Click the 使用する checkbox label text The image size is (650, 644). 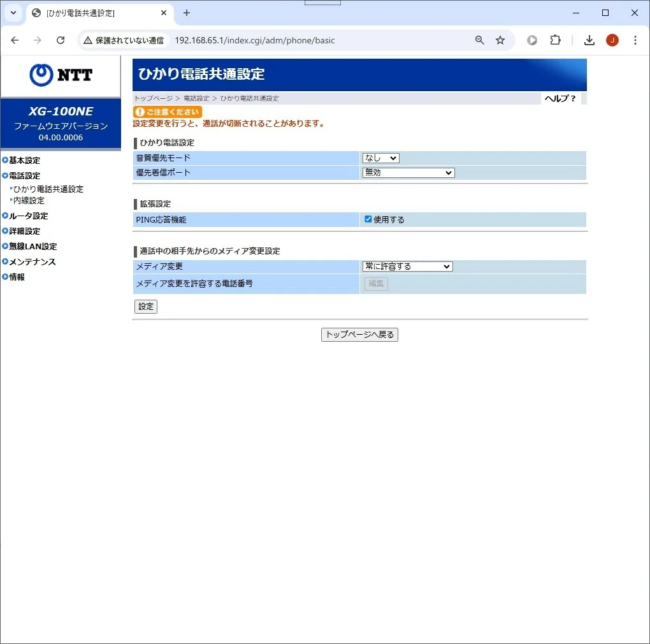pos(389,219)
